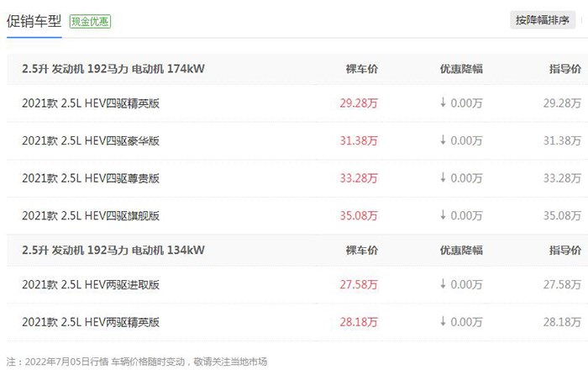Viewport: 588px width, 375px height.
Task: Click 优惠降幅 header in 134kW section
Action: click(461, 251)
